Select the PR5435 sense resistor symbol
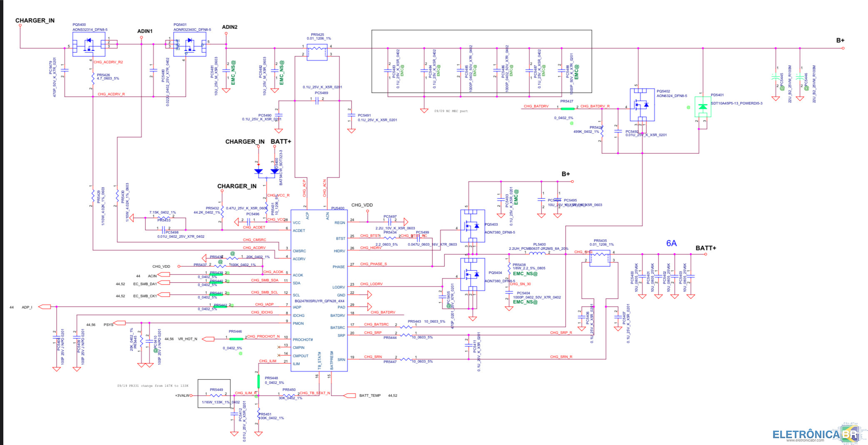Image resolution: width=868 pixels, height=445 pixels. tap(600, 257)
